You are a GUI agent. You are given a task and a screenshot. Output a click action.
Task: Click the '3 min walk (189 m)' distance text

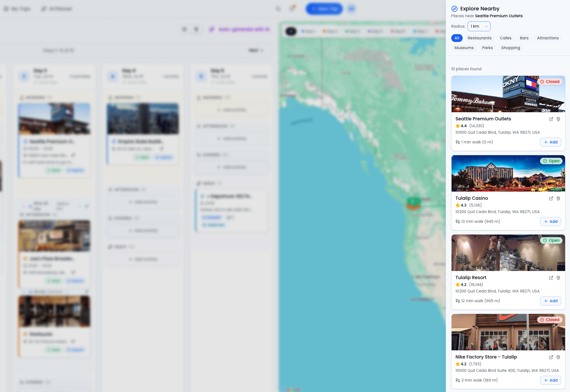[x=480, y=380]
